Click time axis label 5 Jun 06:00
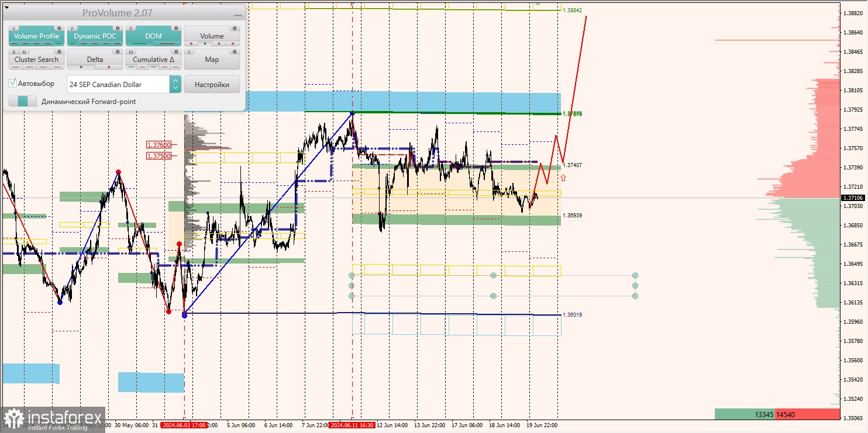The width and height of the screenshot is (868, 433). click(240, 425)
